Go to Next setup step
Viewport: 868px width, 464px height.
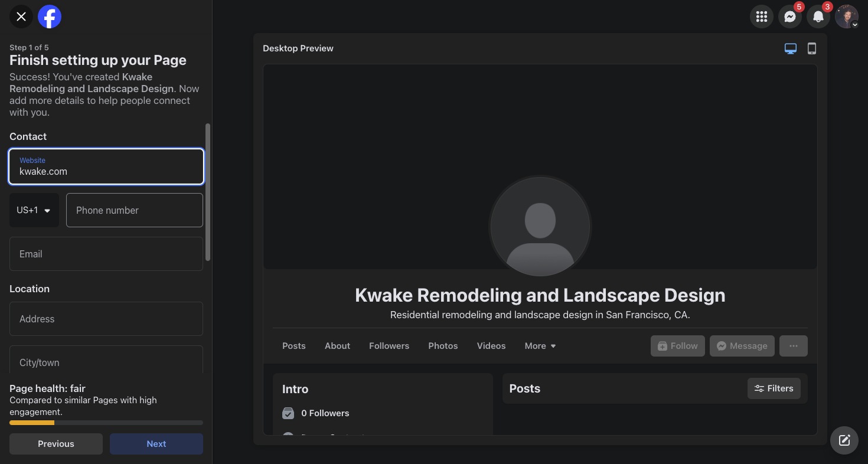click(156, 444)
